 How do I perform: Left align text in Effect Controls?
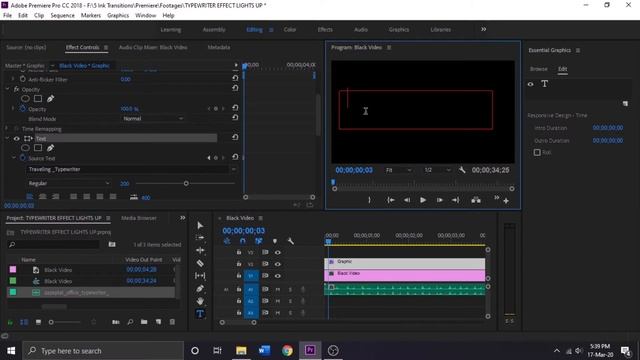click(x=30, y=197)
